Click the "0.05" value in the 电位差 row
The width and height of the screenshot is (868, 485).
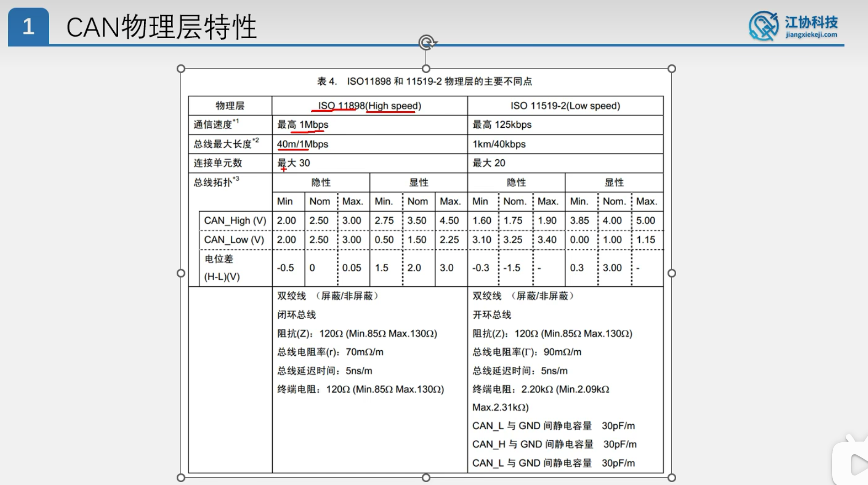click(352, 268)
